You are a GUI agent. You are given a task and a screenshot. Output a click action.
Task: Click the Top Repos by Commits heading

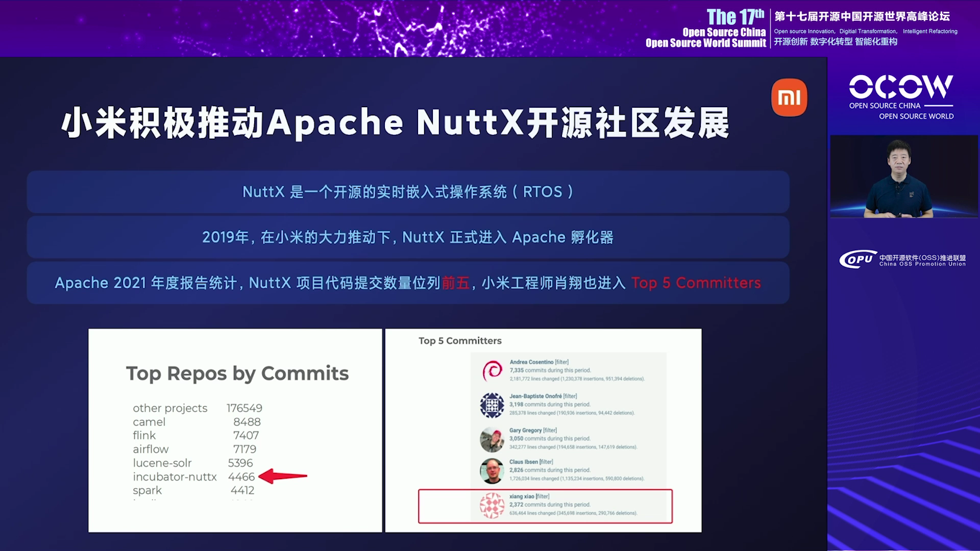tap(237, 373)
